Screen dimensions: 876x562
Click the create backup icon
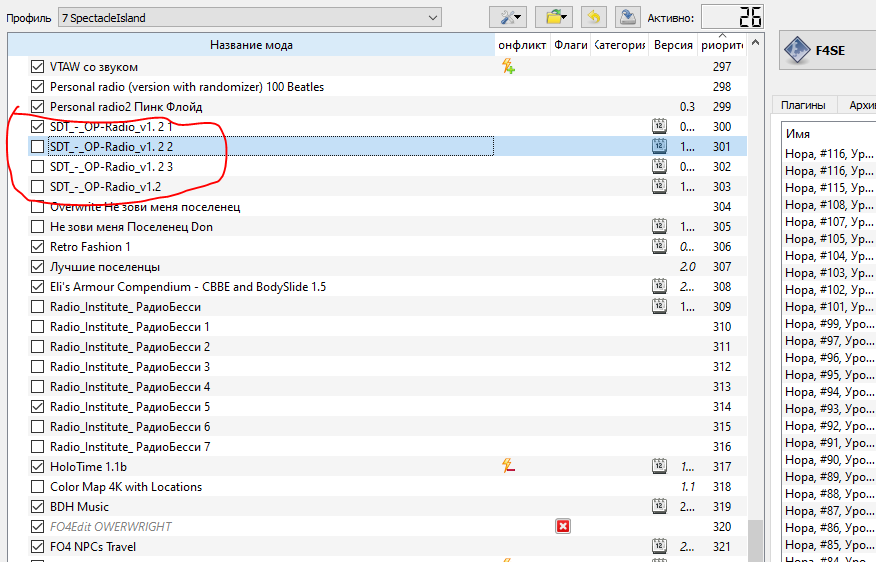[x=626, y=17]
